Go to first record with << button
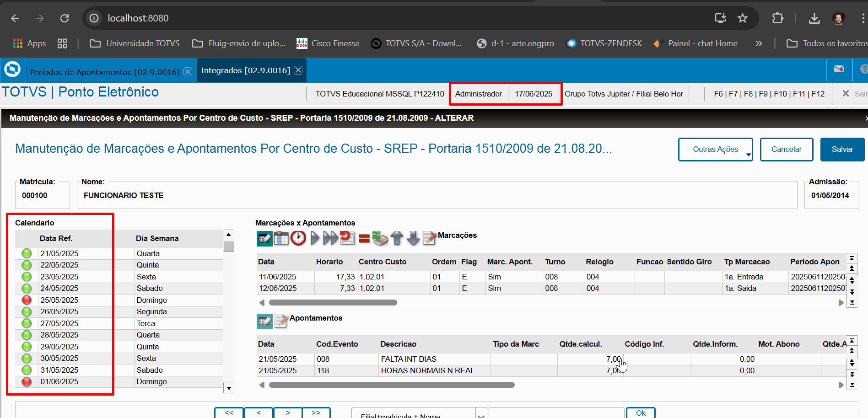 [229, 413]
